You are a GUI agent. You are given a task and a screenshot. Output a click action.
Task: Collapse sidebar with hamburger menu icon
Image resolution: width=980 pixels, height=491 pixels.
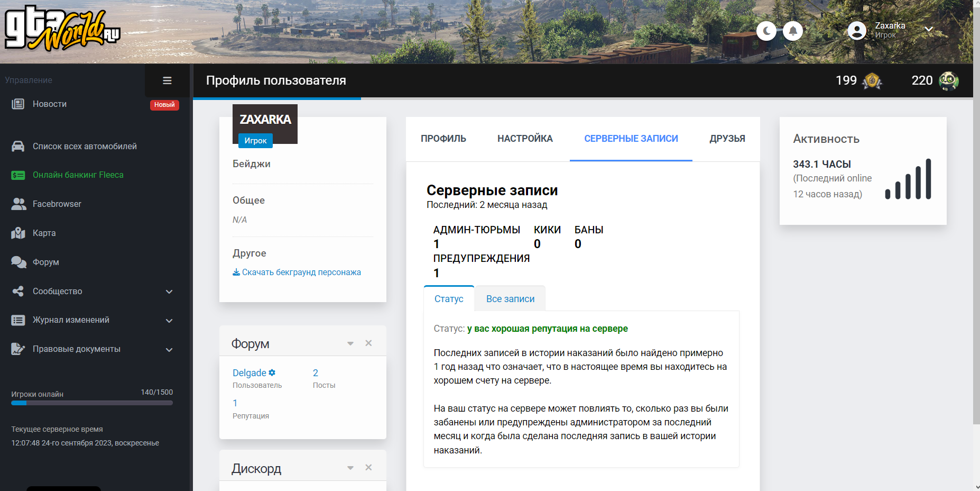167,80
